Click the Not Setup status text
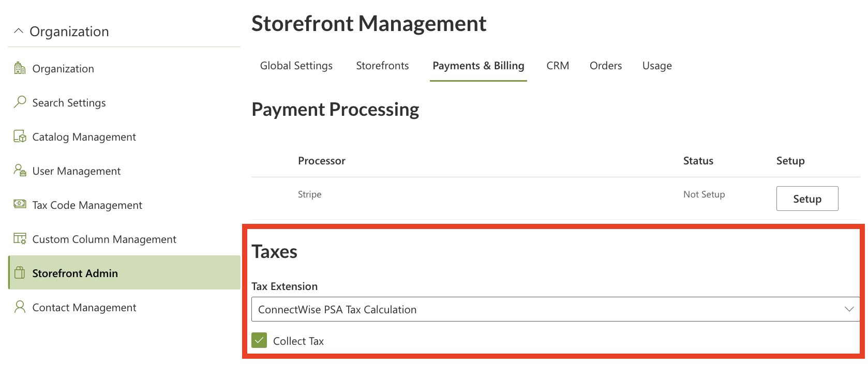 (704, 194)
